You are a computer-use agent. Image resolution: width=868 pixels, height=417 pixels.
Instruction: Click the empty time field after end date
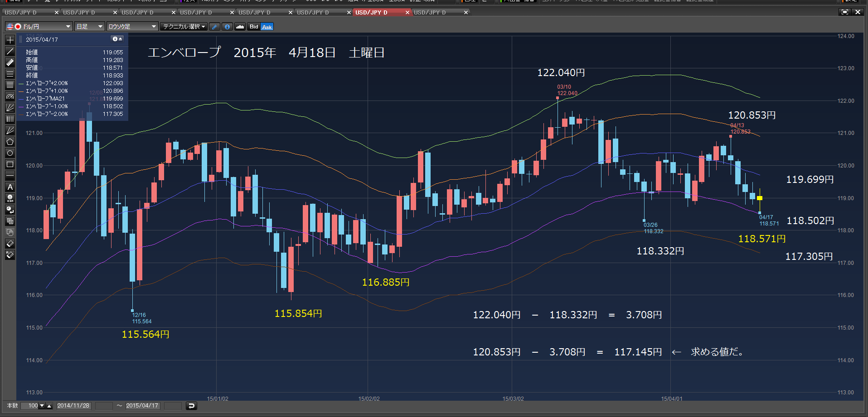click(173, 406)
